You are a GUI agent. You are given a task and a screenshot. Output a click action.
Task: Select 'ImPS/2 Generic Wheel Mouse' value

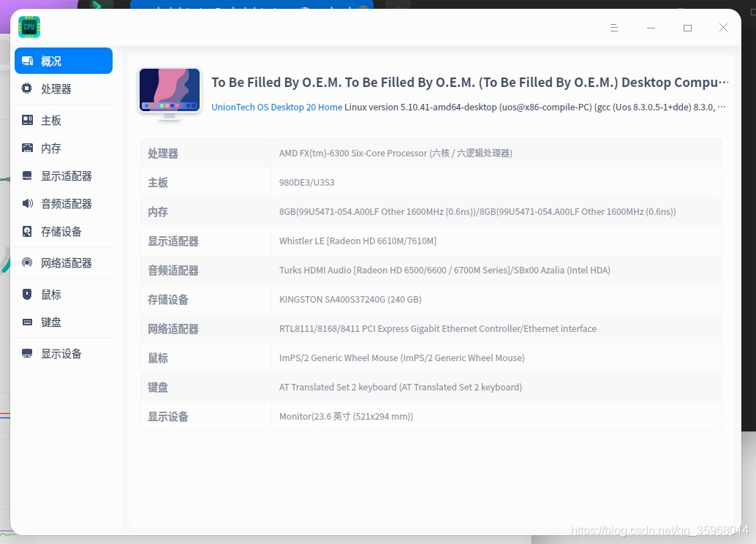pos(401,358)
